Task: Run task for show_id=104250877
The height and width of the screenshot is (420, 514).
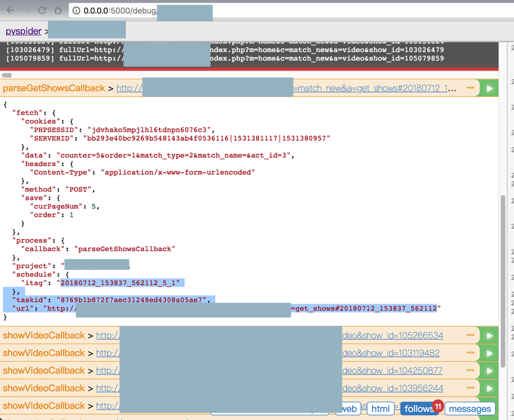Action: point(490,371)
